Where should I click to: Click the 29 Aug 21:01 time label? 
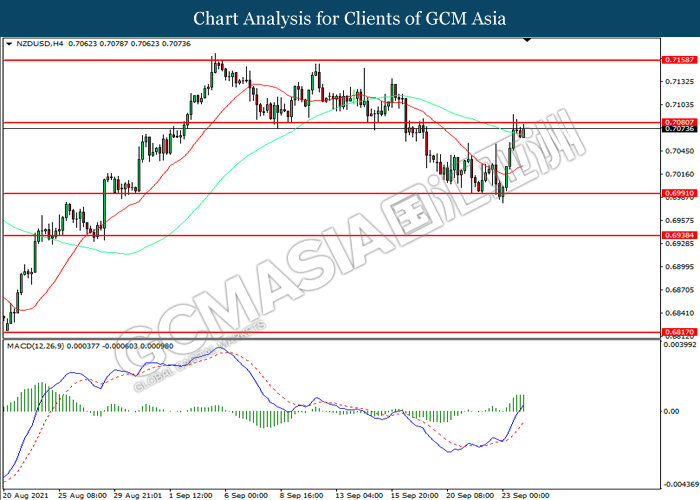coord(138,496)
